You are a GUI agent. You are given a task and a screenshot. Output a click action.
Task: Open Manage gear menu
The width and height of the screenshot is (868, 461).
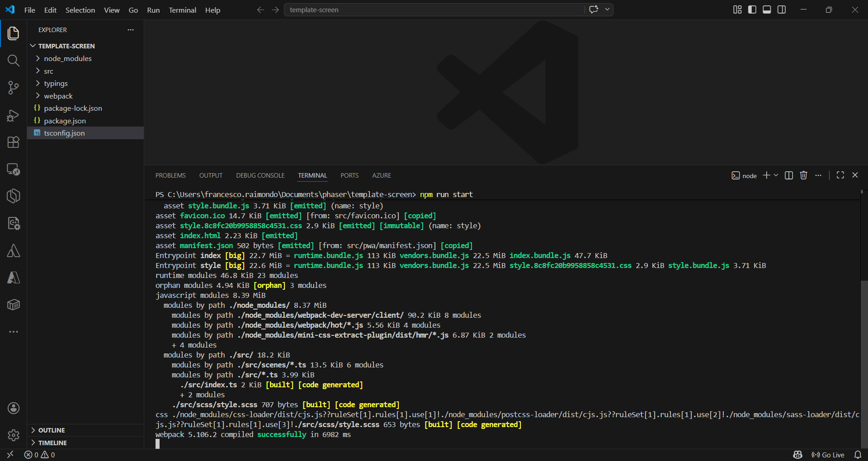14,435
